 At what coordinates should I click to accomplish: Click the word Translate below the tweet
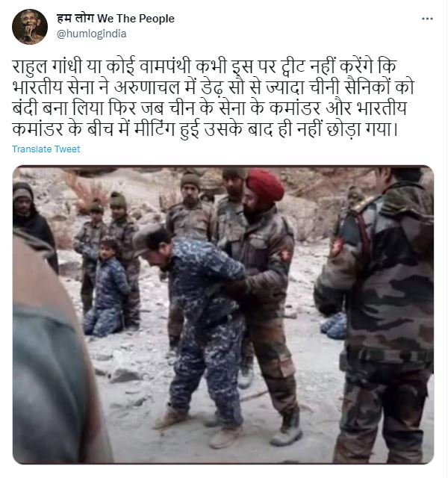pos(32,149)
